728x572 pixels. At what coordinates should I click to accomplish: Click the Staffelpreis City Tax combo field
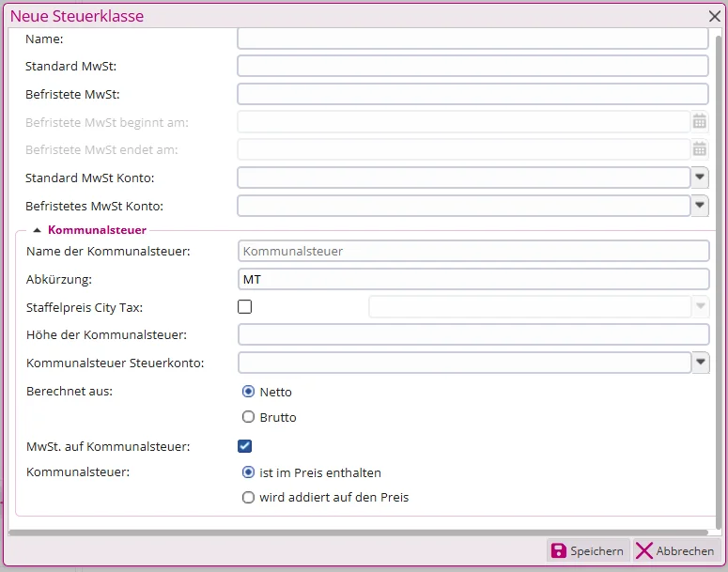[x=530, y=306]
